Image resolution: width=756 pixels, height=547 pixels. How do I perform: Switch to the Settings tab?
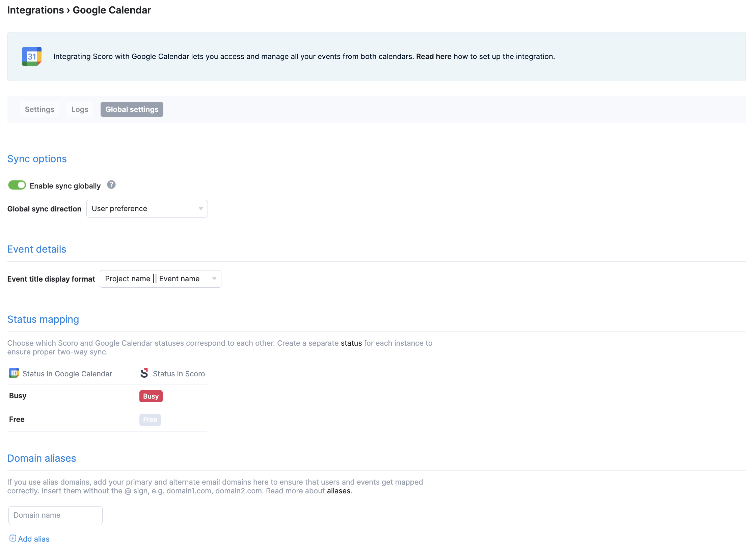pyautogui.click(x=39, y=109)
